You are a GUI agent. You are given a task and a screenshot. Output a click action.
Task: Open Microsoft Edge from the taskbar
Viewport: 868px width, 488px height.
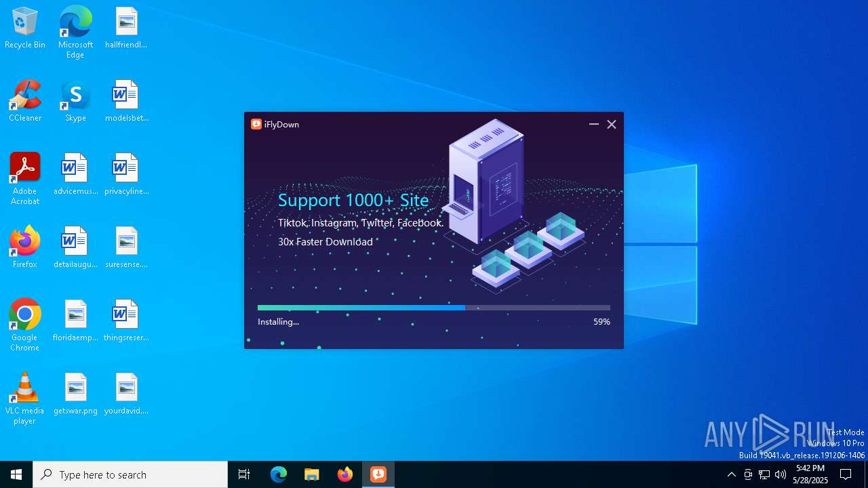point(279,474)
